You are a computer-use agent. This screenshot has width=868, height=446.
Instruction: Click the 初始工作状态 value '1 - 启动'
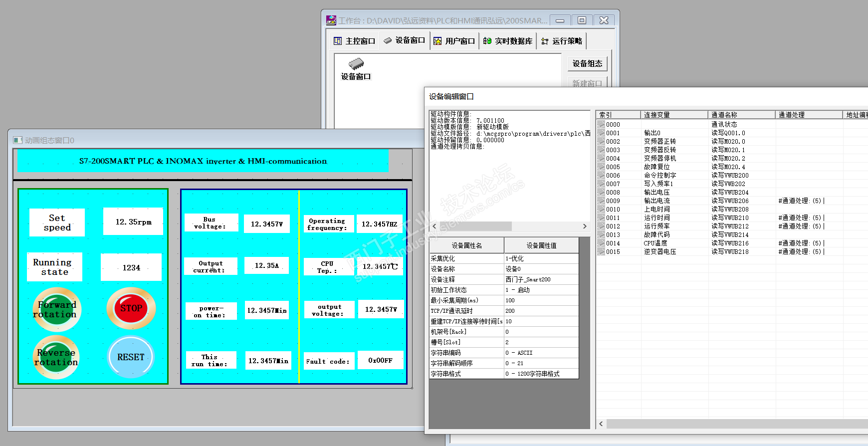click(x=541, y=290)
